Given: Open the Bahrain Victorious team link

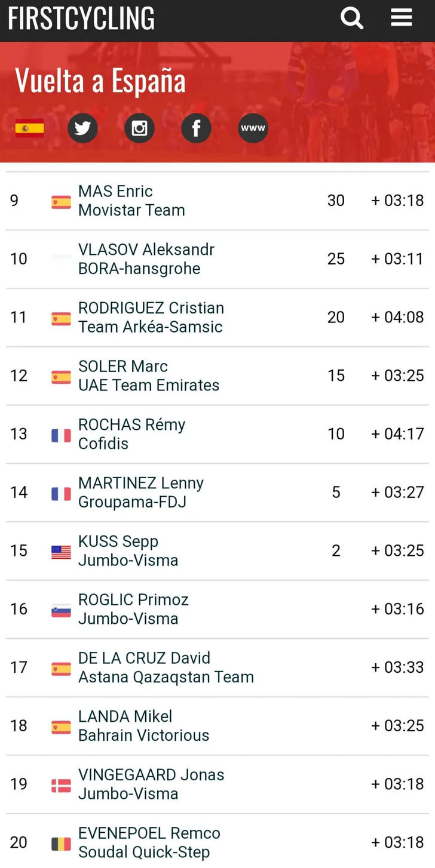Looking at the screenshot, I should pos(144,735).
